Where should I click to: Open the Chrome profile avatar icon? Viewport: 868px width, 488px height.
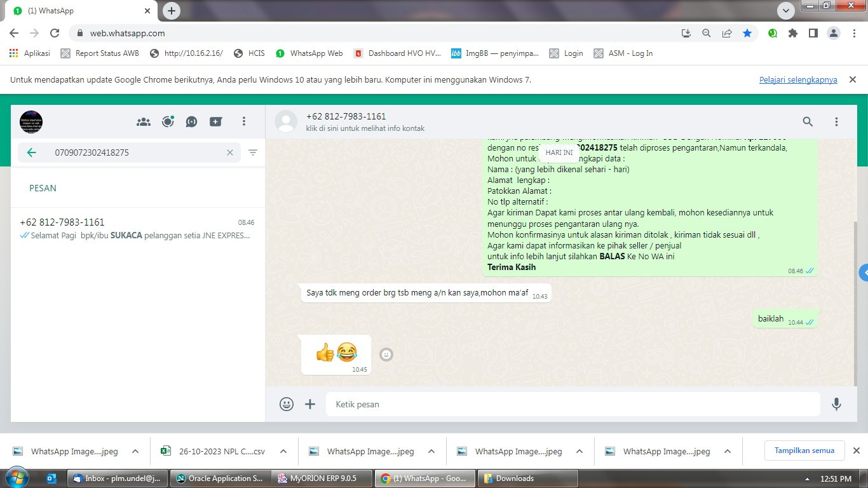click(834, 33)
